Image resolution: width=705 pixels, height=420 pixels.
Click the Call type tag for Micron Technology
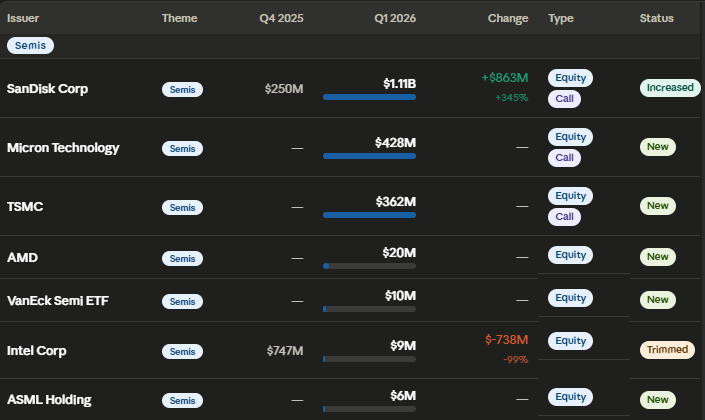pyautogui.click(x=564, y=157)
